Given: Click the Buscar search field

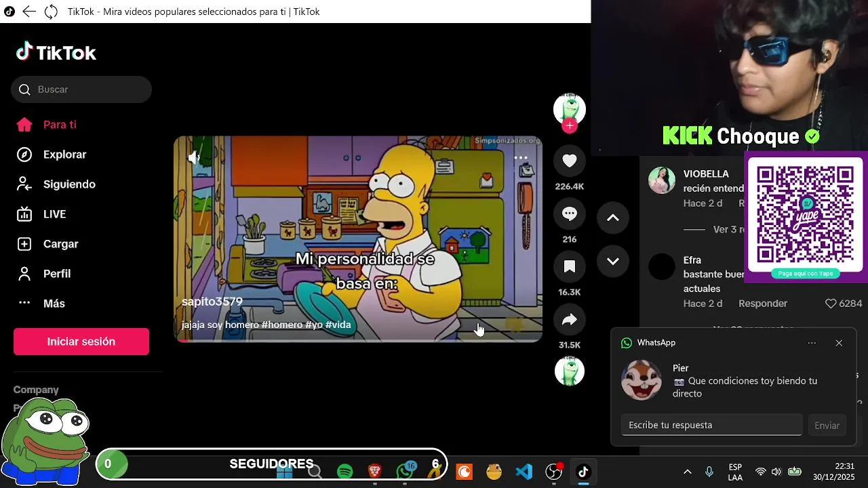Looking at the screenshot, I should pos(81,89).
